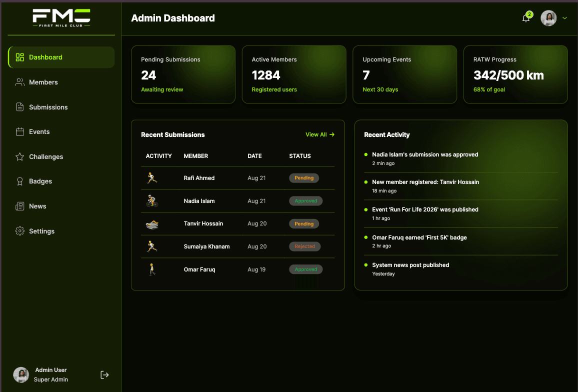Click walking icon in Omar Faruq row

click(152, 269)
